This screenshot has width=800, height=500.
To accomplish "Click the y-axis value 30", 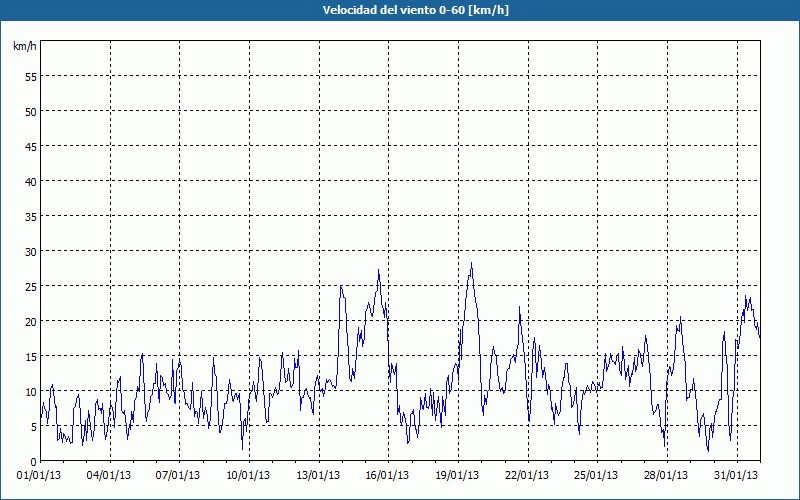I will pyautogui.click(x=31, y=252).
